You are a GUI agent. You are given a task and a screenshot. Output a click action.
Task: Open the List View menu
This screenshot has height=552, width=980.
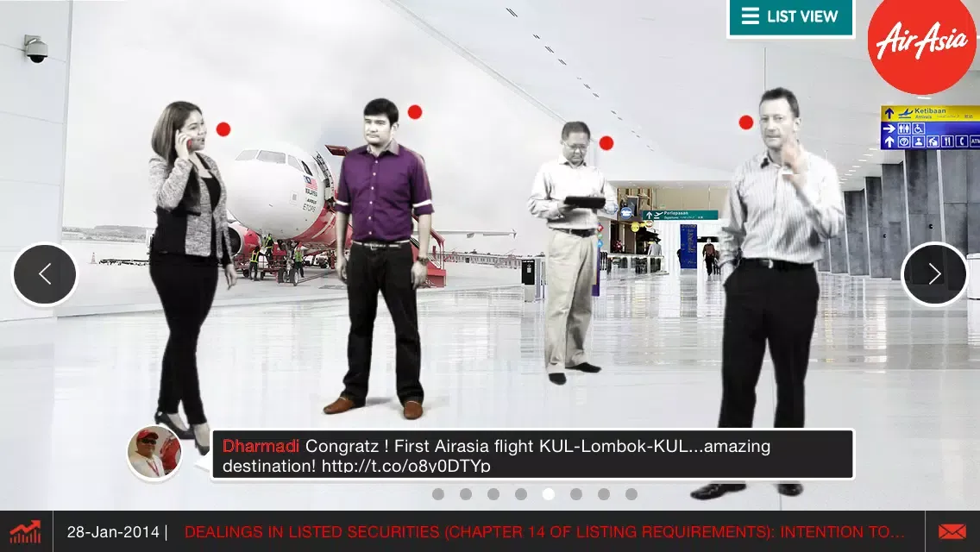click(790, 17)
